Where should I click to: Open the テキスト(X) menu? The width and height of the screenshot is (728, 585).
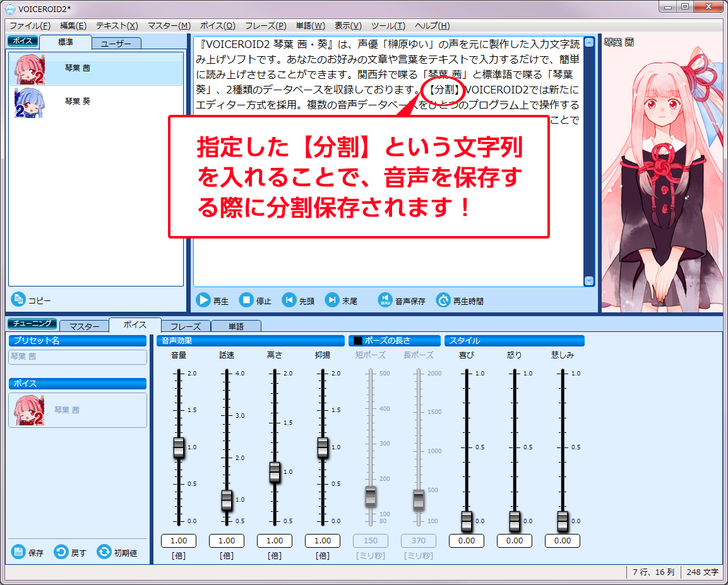(117, 26)
